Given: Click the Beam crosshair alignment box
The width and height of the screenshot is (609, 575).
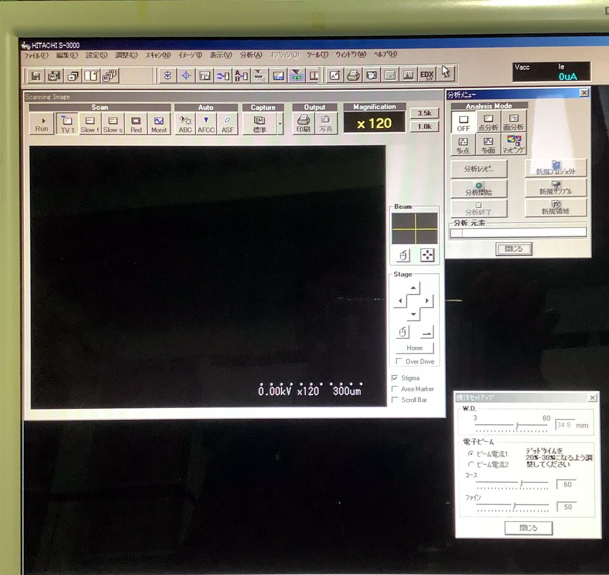Looking at the screenshot, I should point(414,228).
